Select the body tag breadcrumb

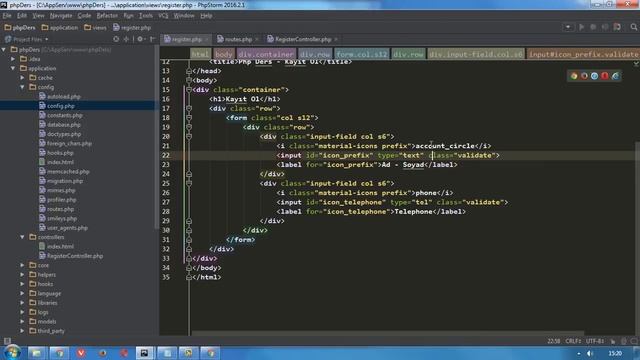point(224,54)
